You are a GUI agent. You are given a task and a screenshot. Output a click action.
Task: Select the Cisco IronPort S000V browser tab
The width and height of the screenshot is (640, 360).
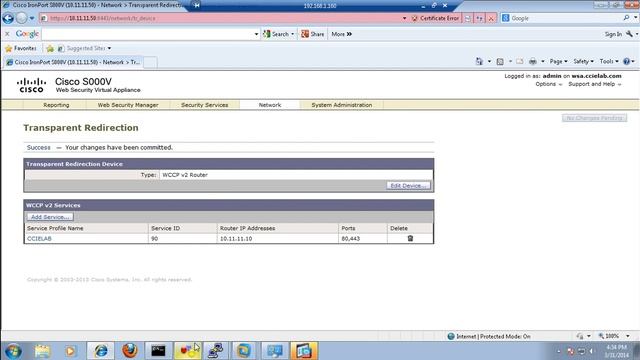click(x=73, y=62)
